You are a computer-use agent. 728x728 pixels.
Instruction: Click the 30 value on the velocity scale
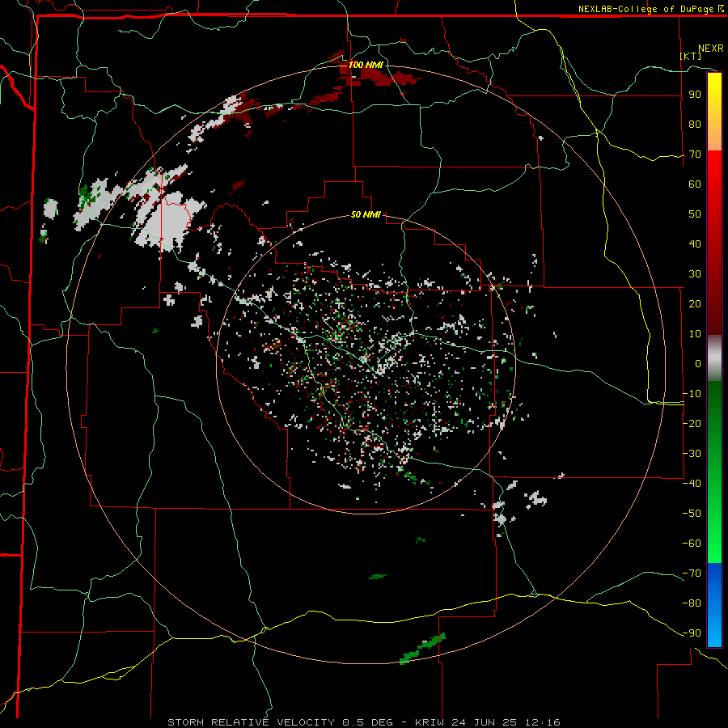coord(695,274)
